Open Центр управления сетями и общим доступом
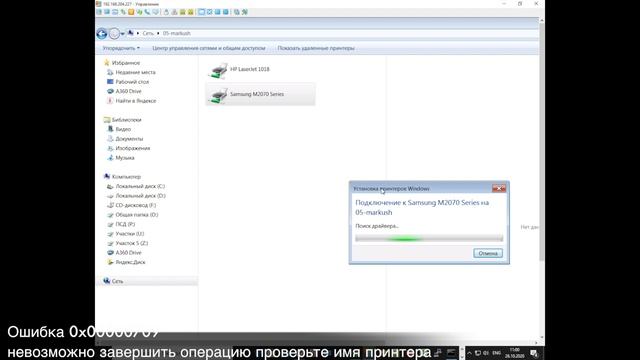 pos(209,48)
